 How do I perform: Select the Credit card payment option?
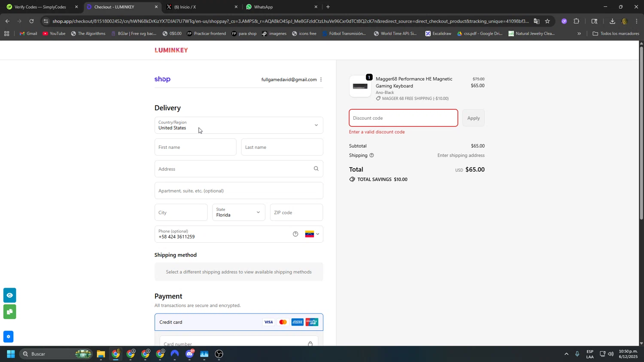pos(239,322)
